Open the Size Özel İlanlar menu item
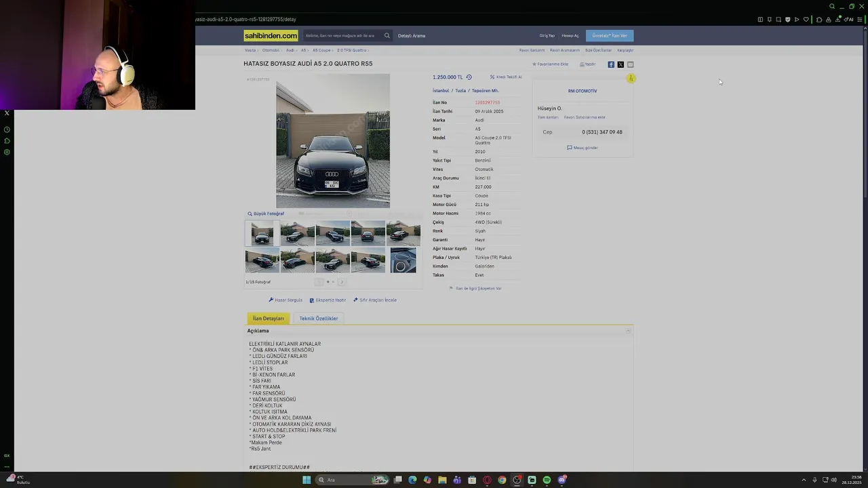The height and width of the screenshot is (488, 868). point(598,50)
